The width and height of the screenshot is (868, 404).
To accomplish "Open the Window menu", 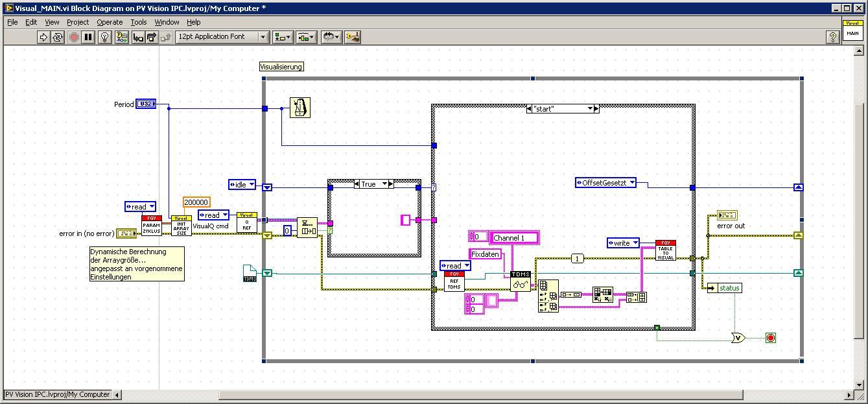I will [x=167, y=22].
